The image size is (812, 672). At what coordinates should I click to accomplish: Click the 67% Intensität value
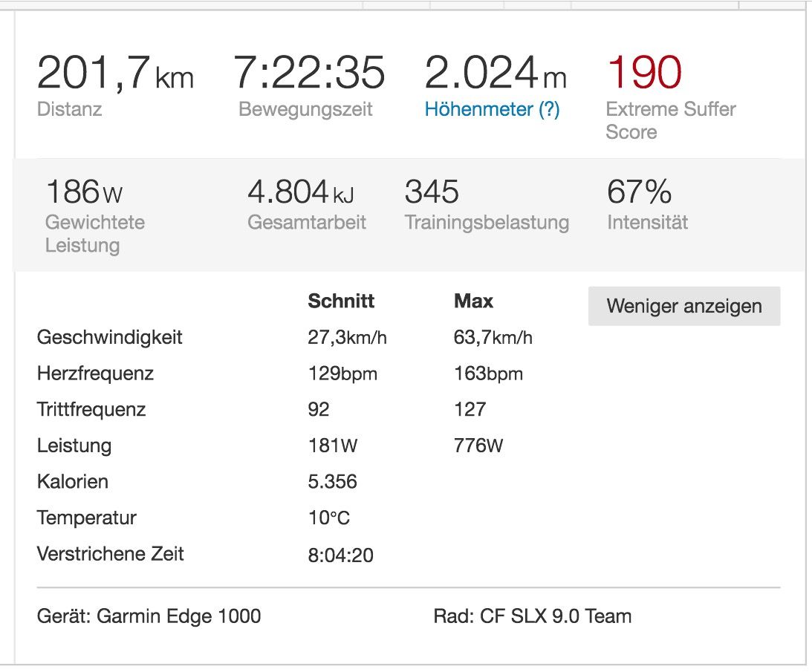(x=639, y=192)
